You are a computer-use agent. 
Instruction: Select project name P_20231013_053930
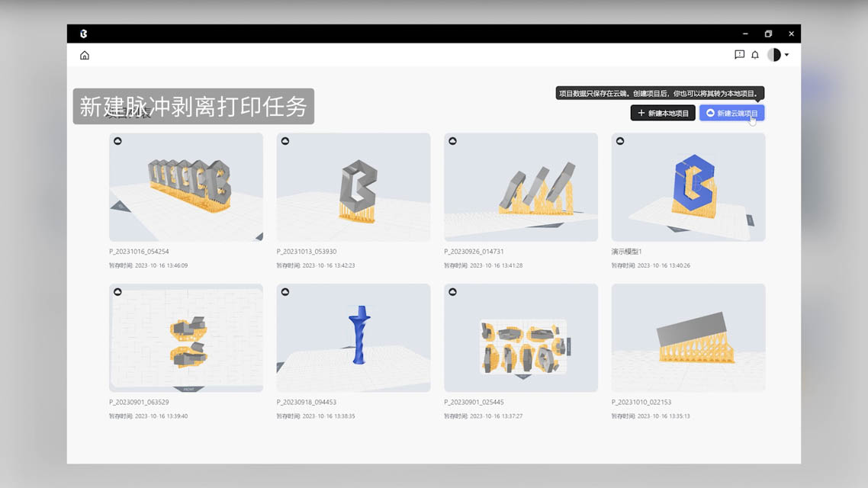coord(307,251)
